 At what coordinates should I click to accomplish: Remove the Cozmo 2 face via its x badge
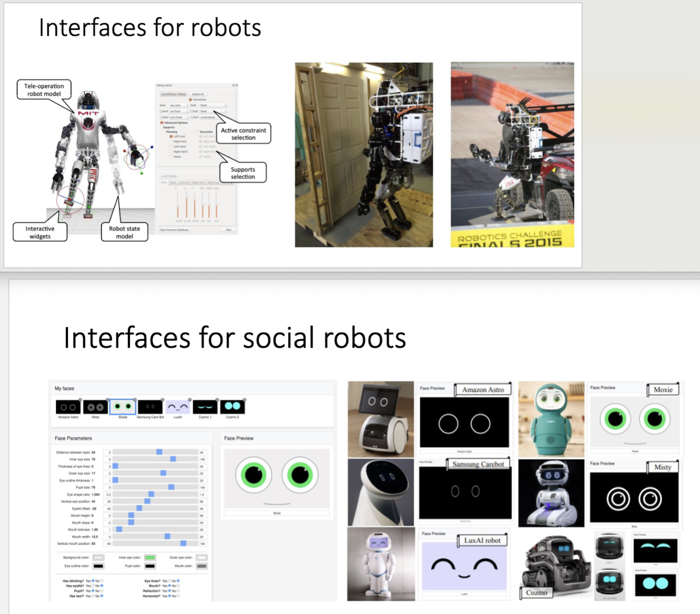245,400
